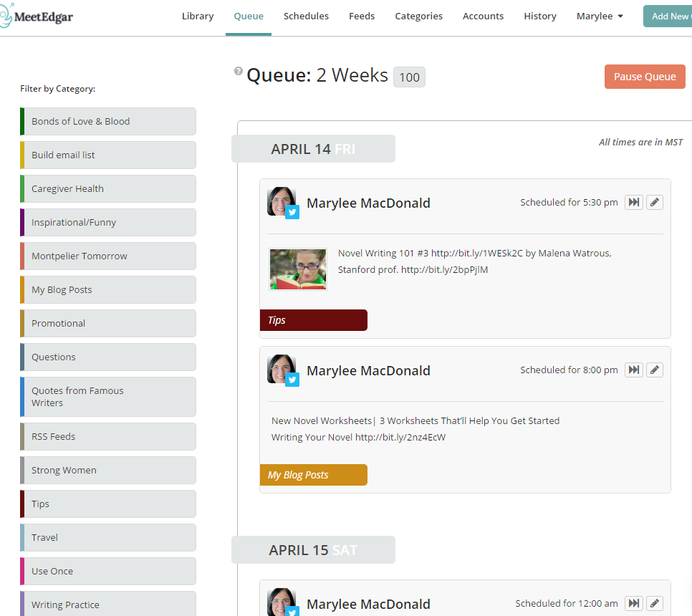Viewport: 692px width, 616px height.
Task: Filter by My Blog Posts in sidebar
Action: tap(108, 290)
